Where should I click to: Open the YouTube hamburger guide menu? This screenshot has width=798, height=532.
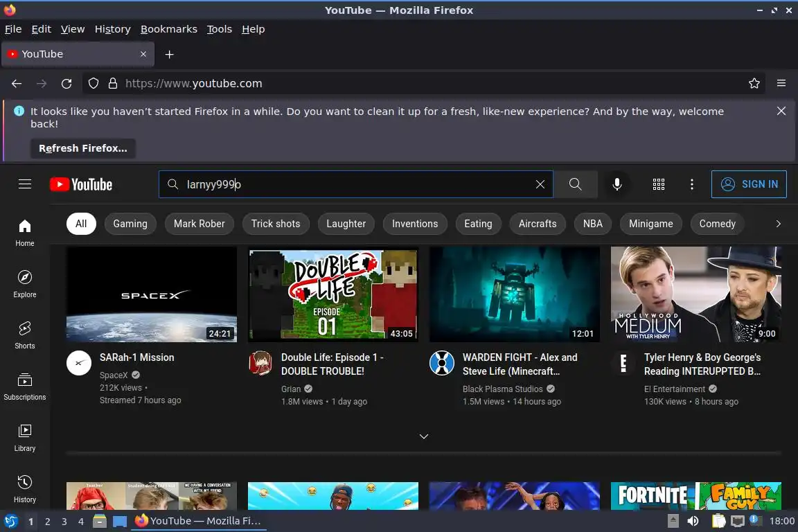(25, 184)
